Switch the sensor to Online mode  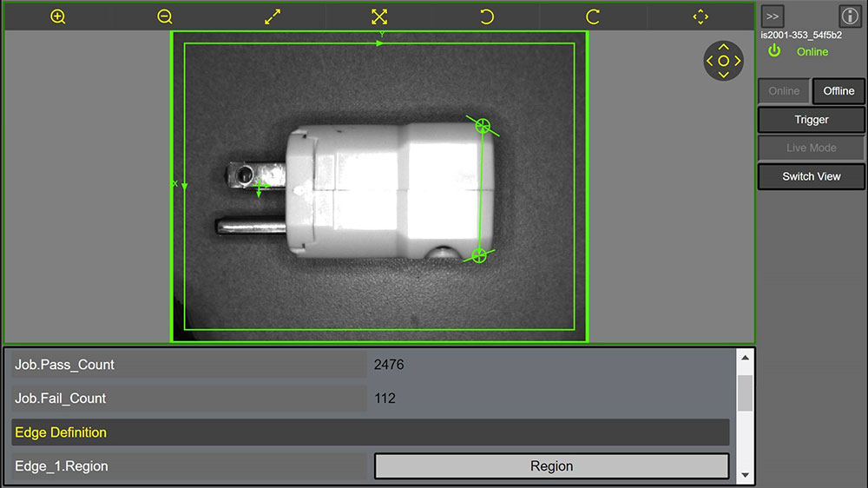(x=784, y=91)
